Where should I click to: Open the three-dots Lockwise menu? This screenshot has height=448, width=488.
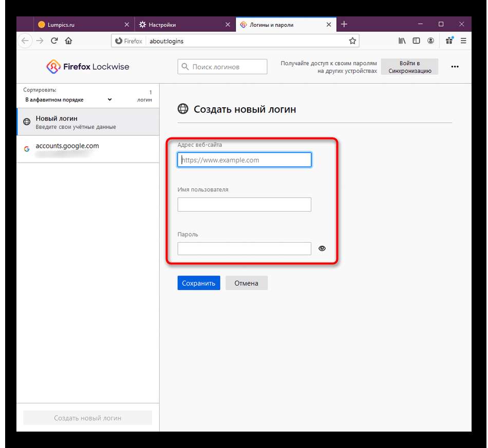tap(455, 67)
